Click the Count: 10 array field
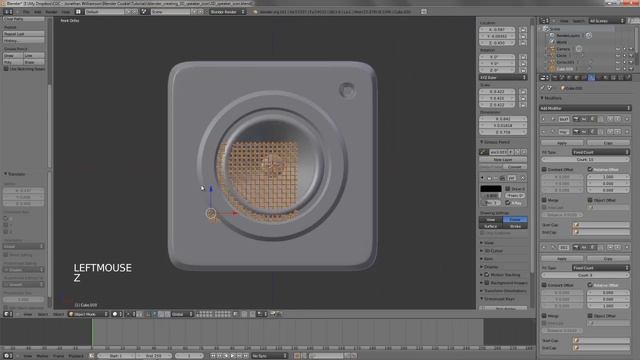The height and width of the screenshot is (360, 640). pyautogui.click(x=585, y=160)
